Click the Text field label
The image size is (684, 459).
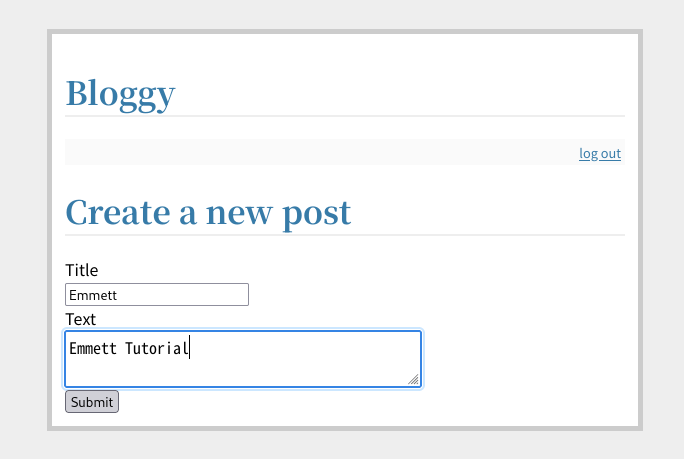click(80, 319)
